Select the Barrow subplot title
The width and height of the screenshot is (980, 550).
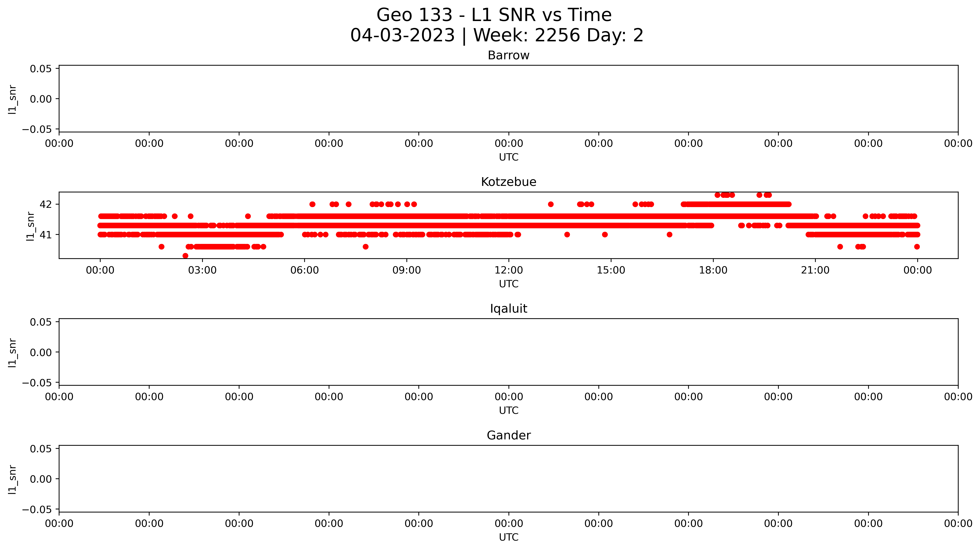(509, 55)
